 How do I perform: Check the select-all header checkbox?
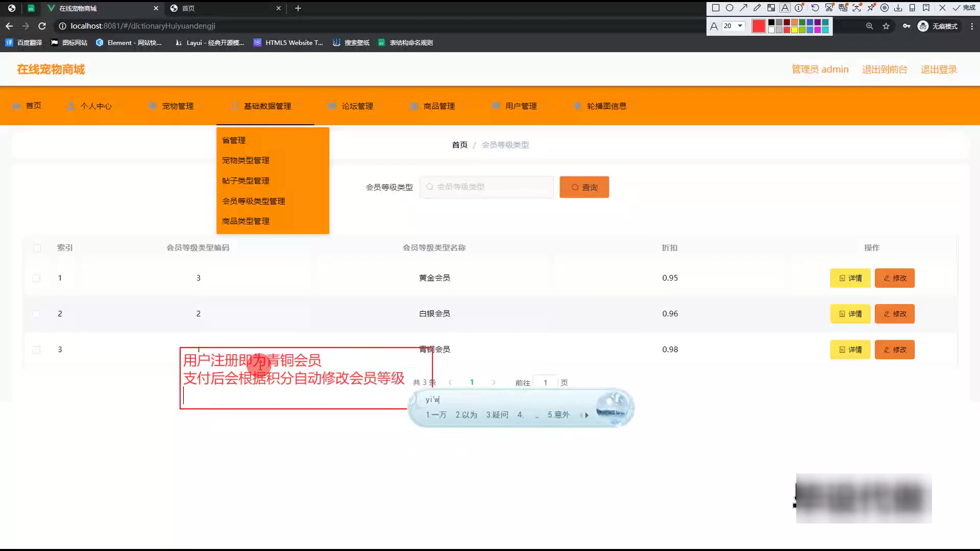tap(37, 248)
